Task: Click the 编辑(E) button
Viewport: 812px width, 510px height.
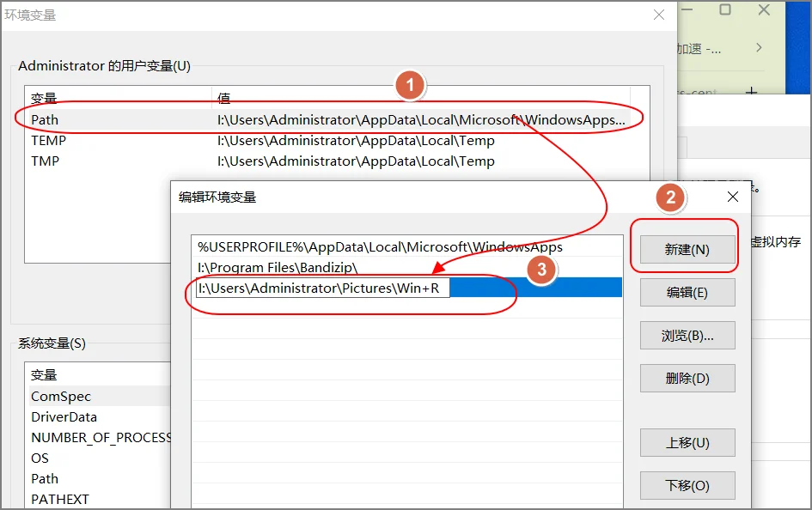Action: click(687, 292)
